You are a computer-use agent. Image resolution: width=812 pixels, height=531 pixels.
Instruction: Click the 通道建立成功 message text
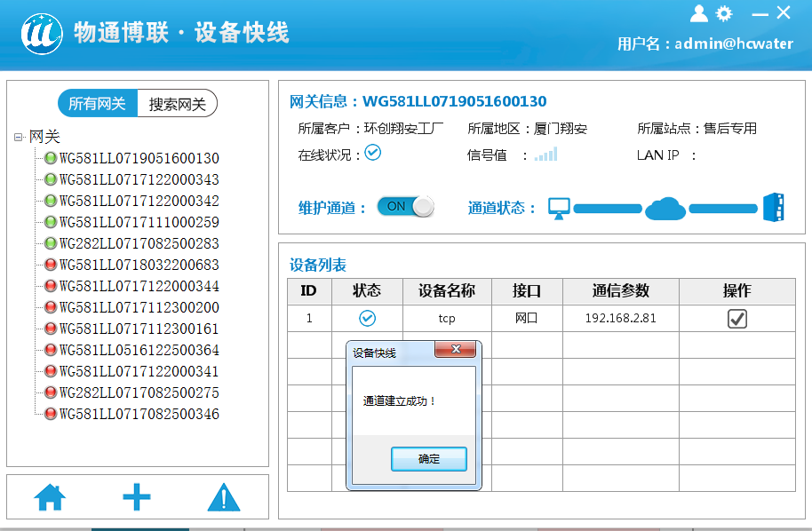[399, 401]
